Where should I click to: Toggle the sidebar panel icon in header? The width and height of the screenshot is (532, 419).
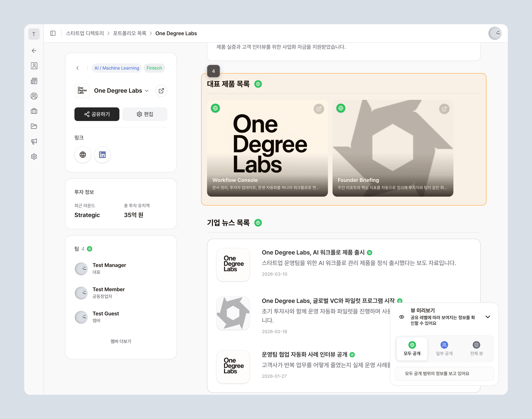click(53, 33)
